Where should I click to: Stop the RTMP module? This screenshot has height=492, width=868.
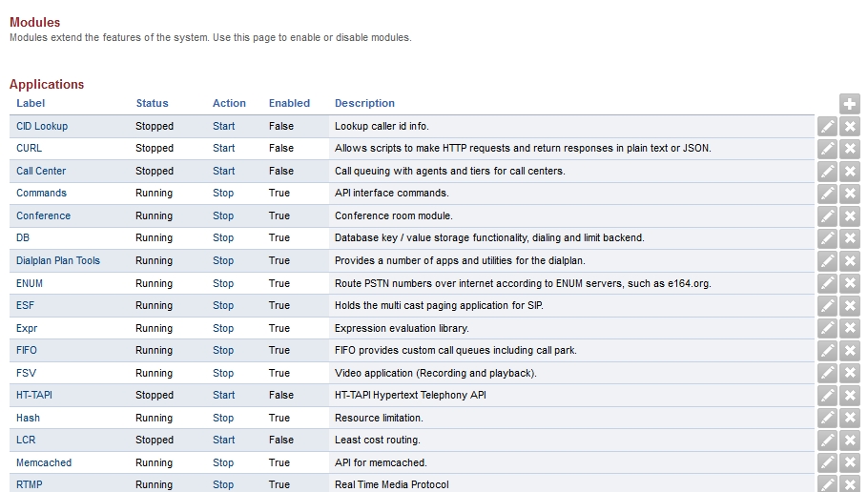click(222, 484)
